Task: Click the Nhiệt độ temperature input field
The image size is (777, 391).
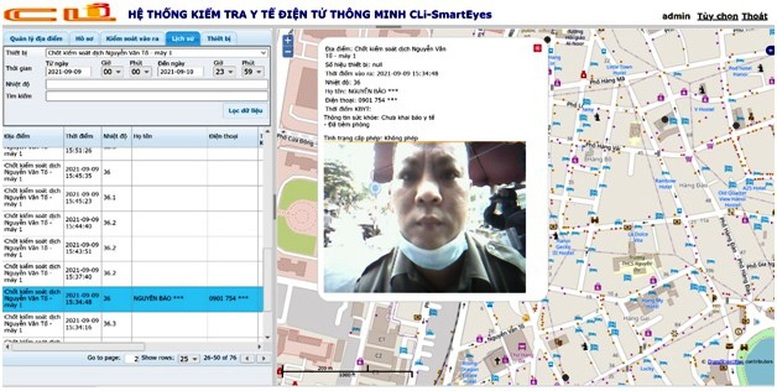Action: (x=157, y=84)
